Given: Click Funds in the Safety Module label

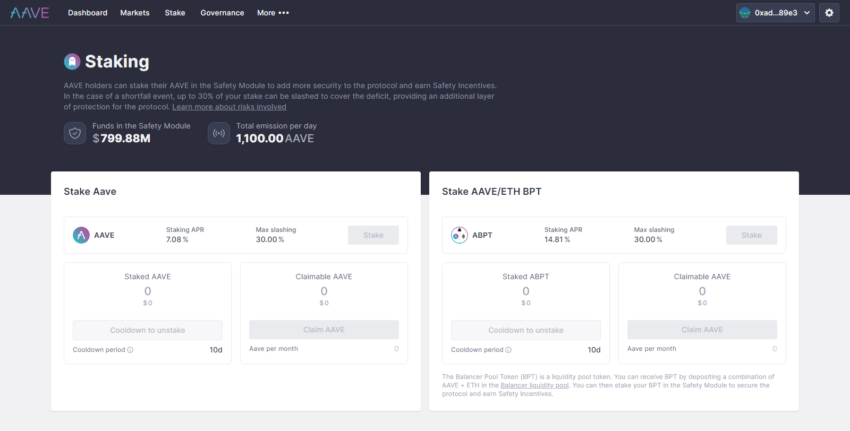Looking at the screenshot, I should [x=141, y=126].
